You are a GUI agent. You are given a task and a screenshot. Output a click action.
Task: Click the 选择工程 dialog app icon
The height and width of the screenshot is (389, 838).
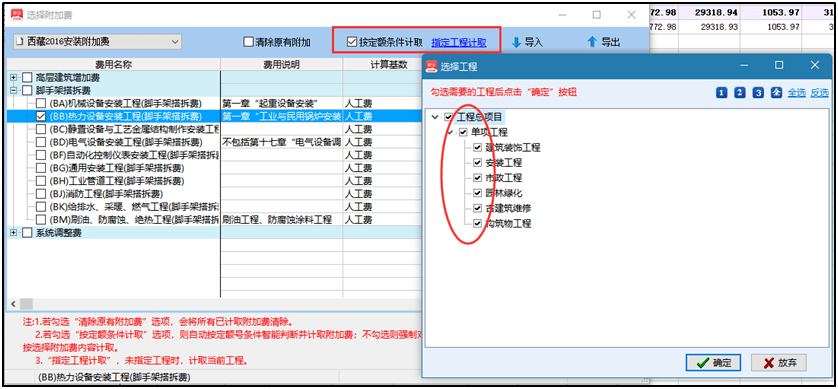click(431, 66)
